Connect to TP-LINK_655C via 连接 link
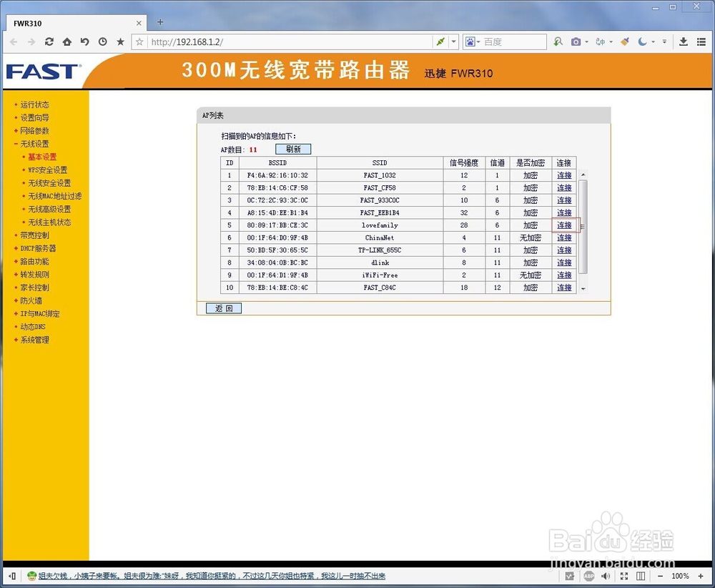This screenshot has height=588, width=715. [x=564, y=250]
